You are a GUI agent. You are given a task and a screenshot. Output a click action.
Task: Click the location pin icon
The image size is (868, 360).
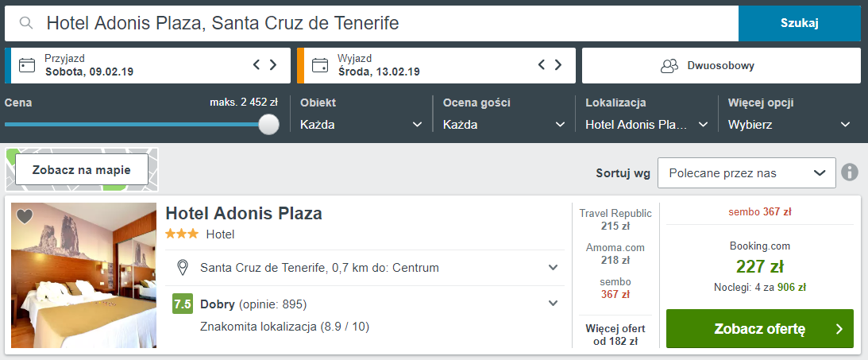pyautogui.click(x=182, y=268)
